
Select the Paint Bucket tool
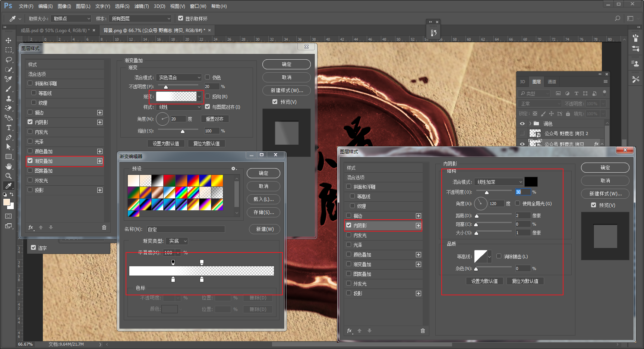pyautogui.click(x=9, y=118)
